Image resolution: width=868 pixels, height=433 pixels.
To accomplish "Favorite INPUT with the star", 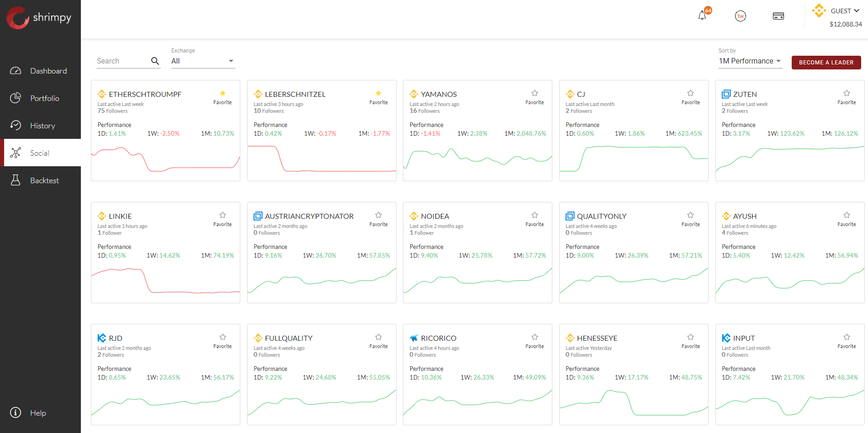I will [x=847, y=337].
